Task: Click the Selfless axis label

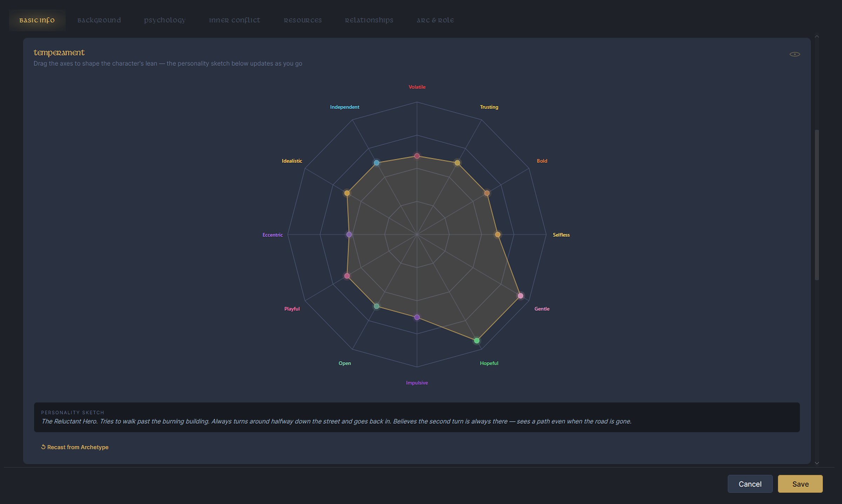Action: click(561, 235)
